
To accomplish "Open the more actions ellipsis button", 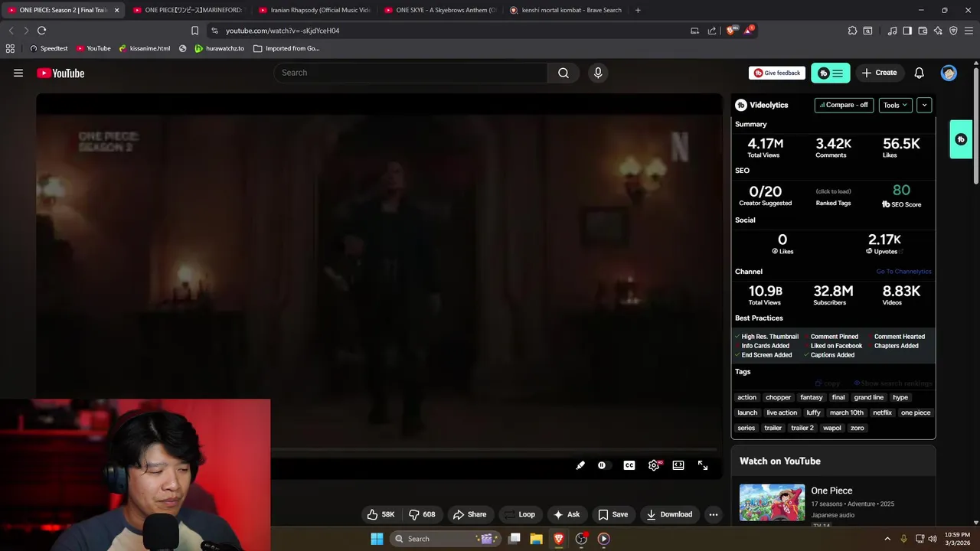I will coord(714,514).
